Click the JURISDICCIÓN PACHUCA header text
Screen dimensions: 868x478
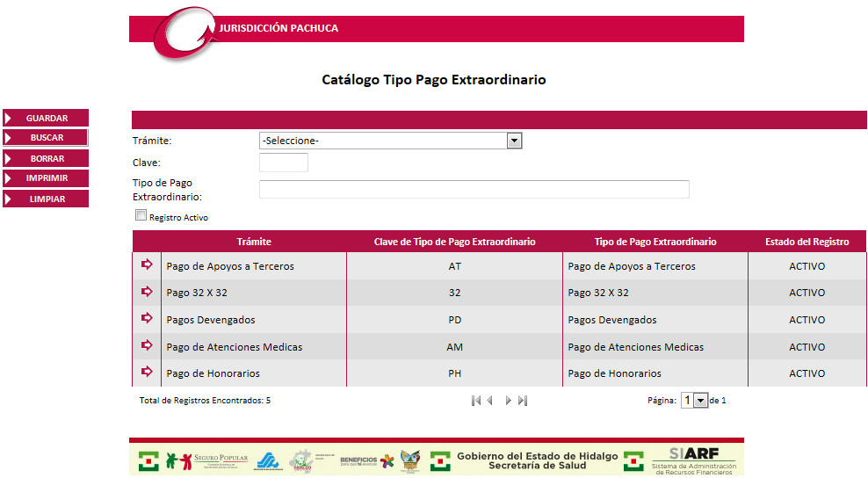(278, 28)
